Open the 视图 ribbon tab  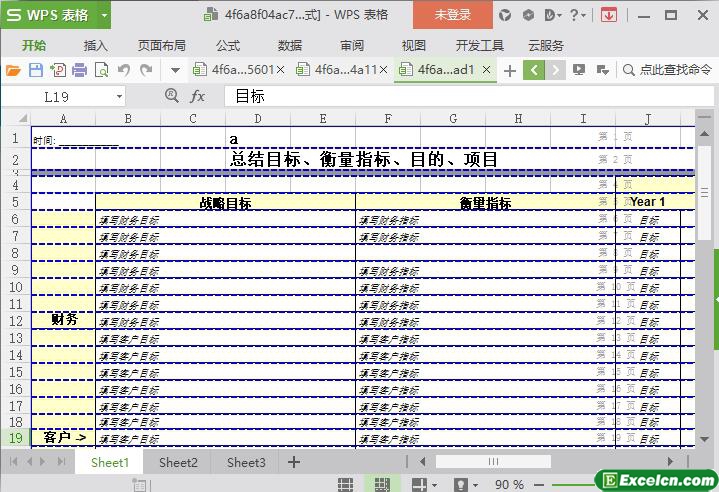click(414, 45)
